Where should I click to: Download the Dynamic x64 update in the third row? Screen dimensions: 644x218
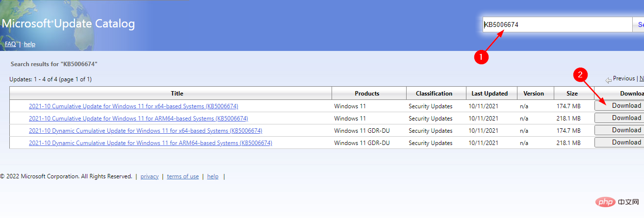(x=620, y=130)
